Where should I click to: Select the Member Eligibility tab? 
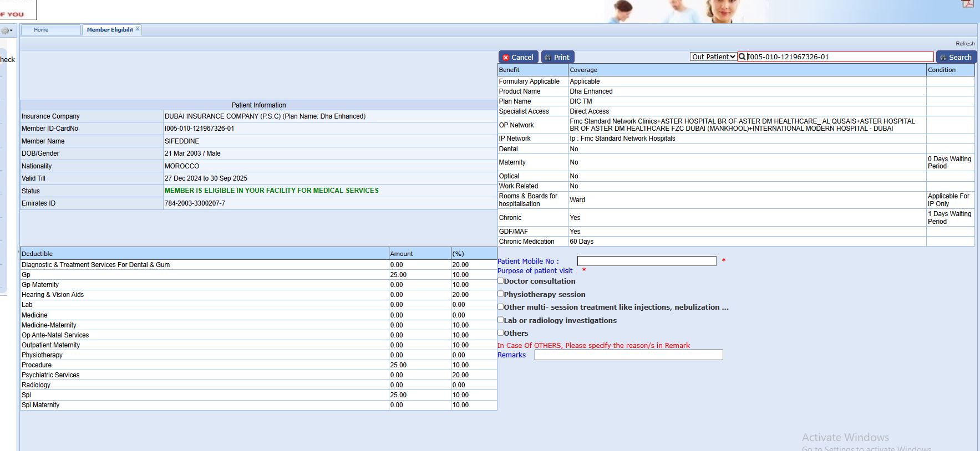click(x=109, y=30)
